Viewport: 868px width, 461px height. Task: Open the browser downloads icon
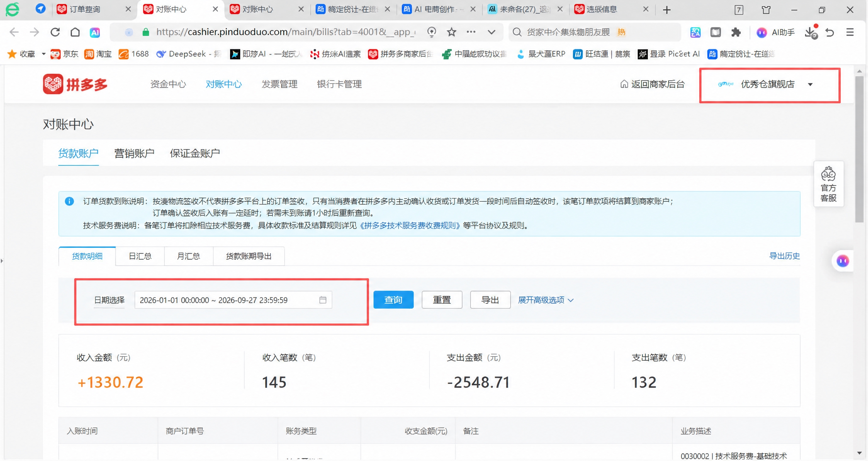[811, 32]
